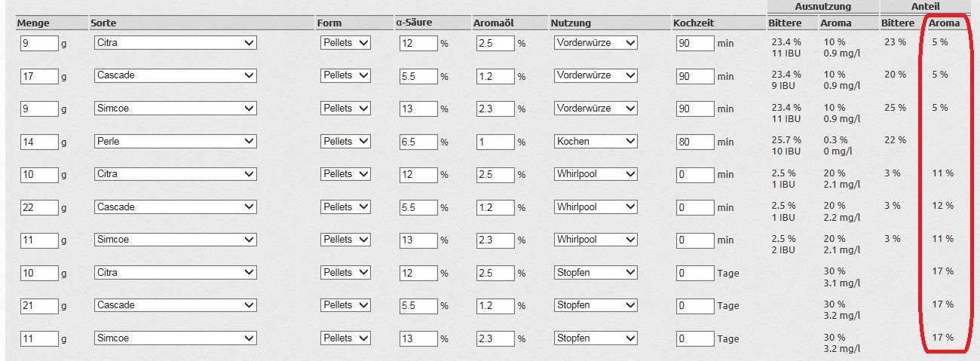Click the Kochzeit field showing 80
This screenshot has height=361, width=980.
[x=695, y=141]
